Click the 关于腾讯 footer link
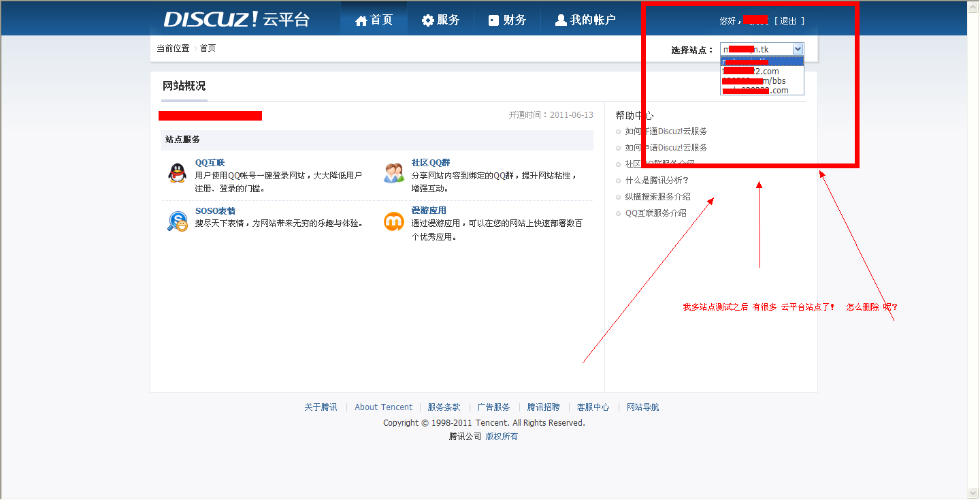The image size is (980, 500). point(321,407)
